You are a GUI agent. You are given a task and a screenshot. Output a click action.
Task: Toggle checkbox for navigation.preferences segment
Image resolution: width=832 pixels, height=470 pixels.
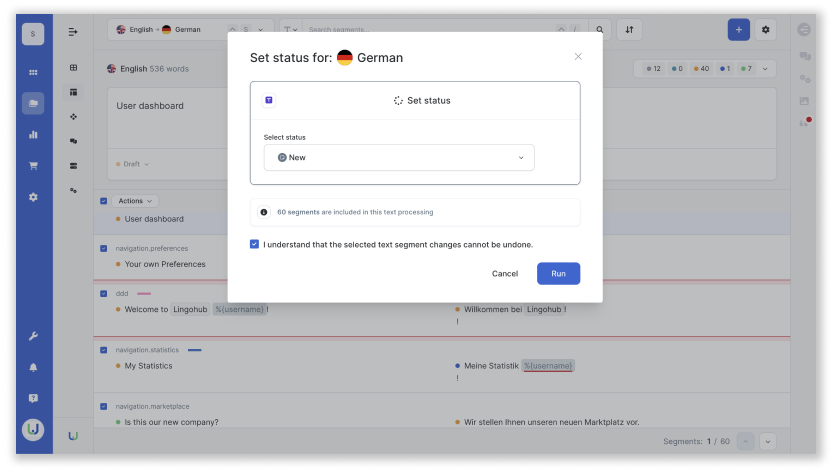point(103,248)
